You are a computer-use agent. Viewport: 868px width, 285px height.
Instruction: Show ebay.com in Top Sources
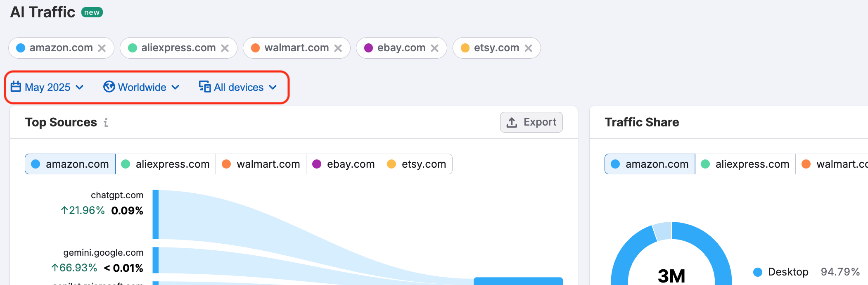(344, 164)
